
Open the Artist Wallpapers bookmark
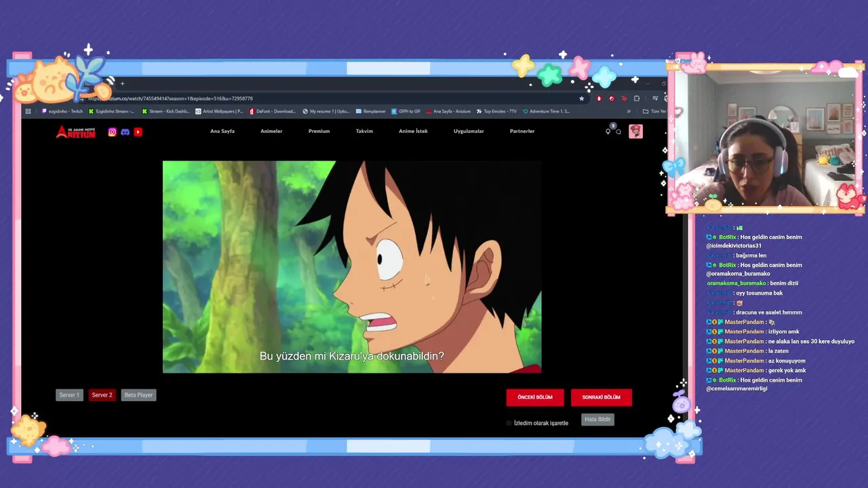(219, 111)
